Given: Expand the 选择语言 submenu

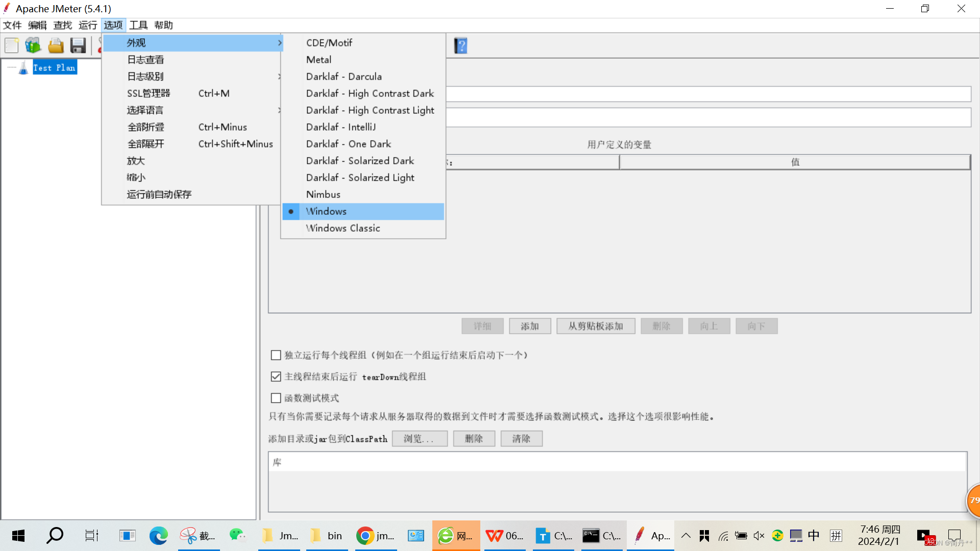Looking at the screenshot, I should [192, 110].
